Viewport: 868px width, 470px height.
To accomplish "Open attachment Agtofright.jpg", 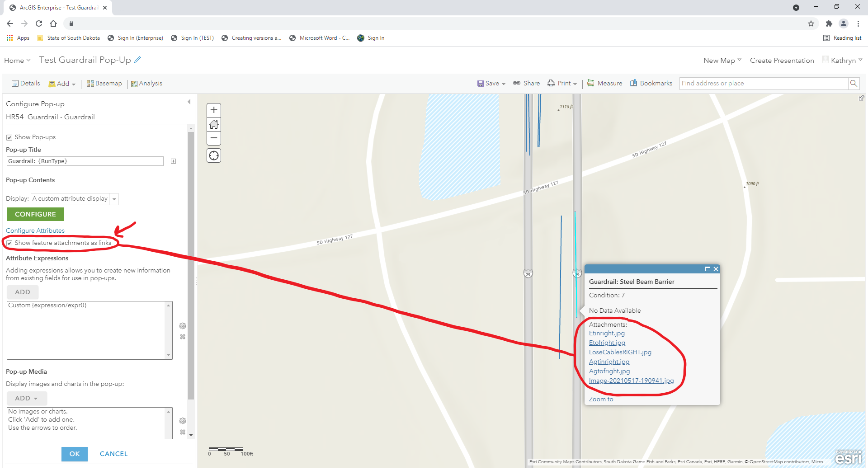I will point(609,371).
